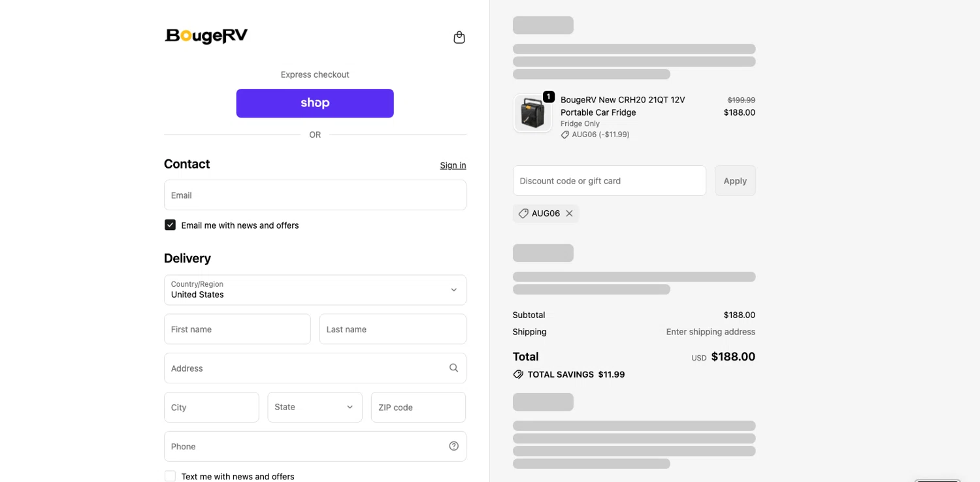Click the Fridge Only variant text

pos(580,123)
